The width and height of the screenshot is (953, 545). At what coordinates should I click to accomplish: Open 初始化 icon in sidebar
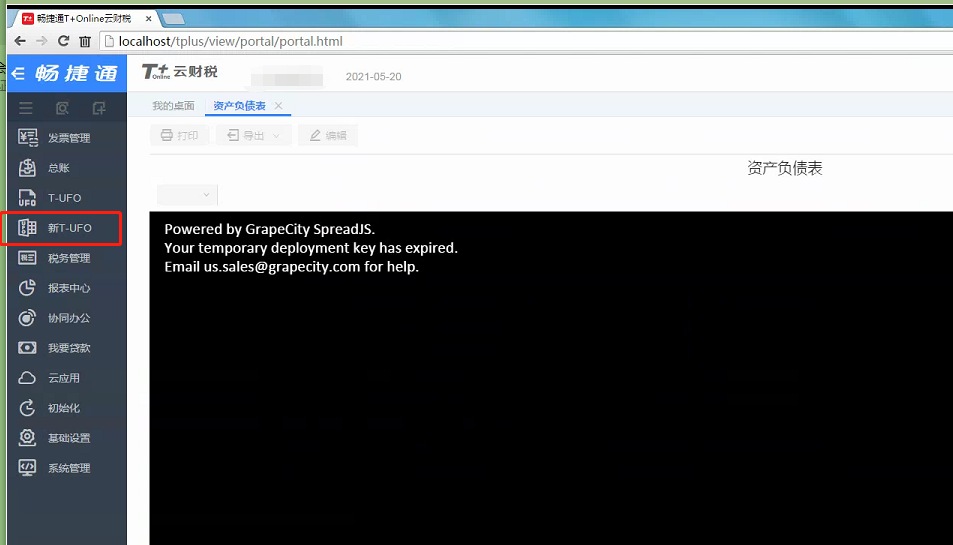tap(27, 408)
